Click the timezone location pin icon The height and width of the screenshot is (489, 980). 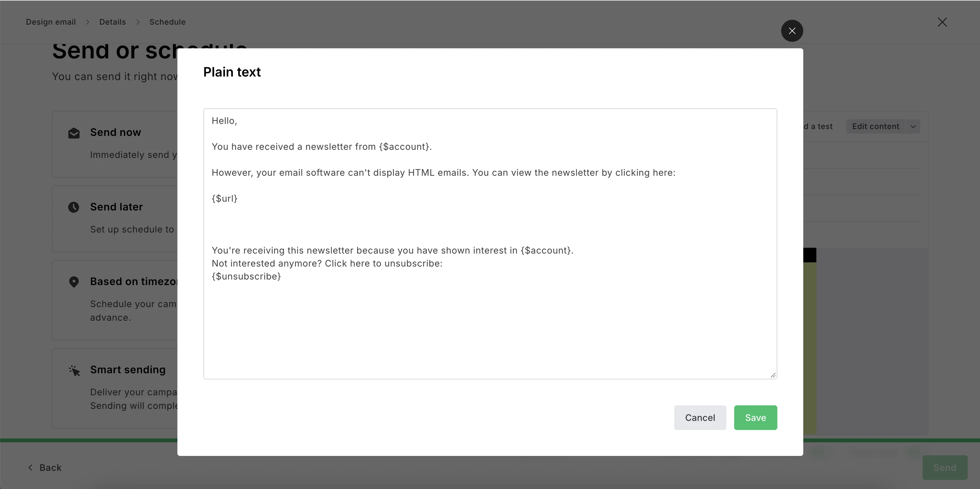(74, 282)
